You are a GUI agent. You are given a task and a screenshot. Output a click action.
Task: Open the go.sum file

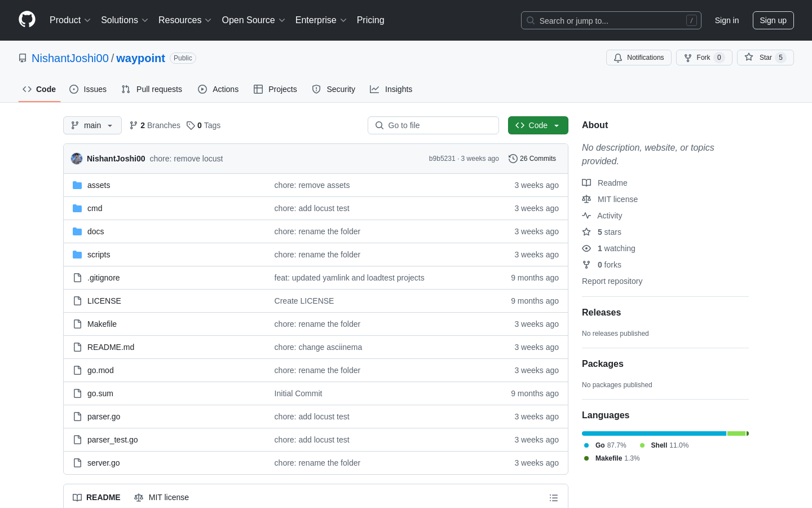[x=100, y=393]
